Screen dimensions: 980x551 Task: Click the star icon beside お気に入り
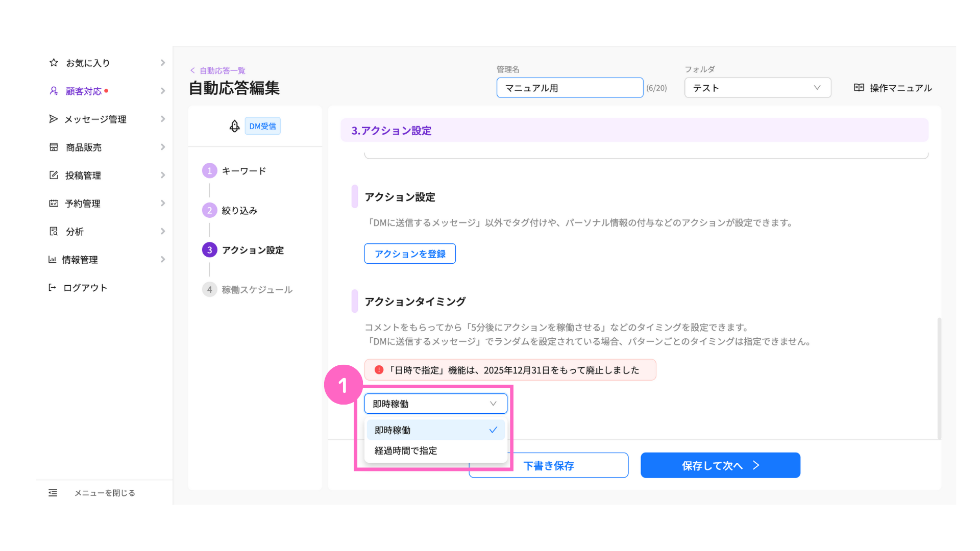(54, 63)
